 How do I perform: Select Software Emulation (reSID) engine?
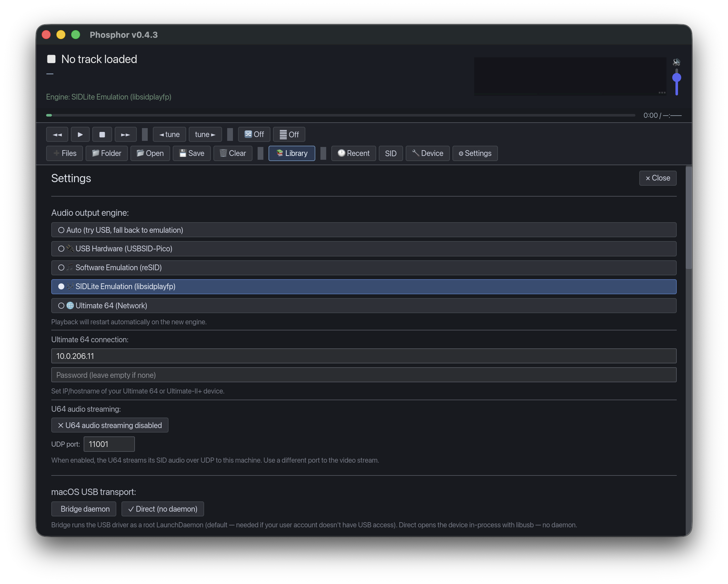[364, 268]
